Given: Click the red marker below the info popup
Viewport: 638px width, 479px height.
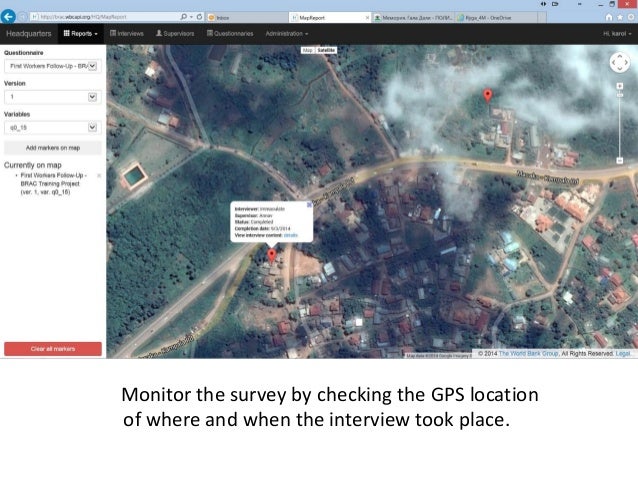Looking at the screenshot, I should pyautogui.click(x=272, y=255).
